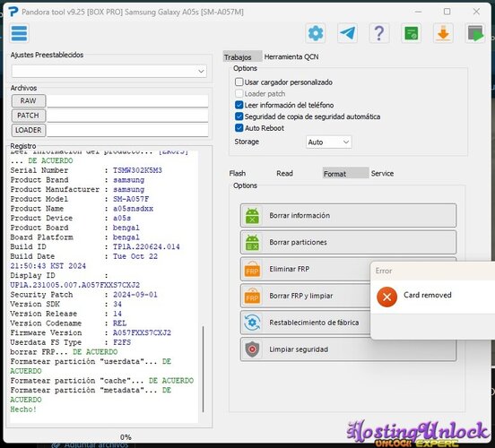The image size is (495, 448).
Task: Click the red X error icon
Action: [x=386, y=297]
